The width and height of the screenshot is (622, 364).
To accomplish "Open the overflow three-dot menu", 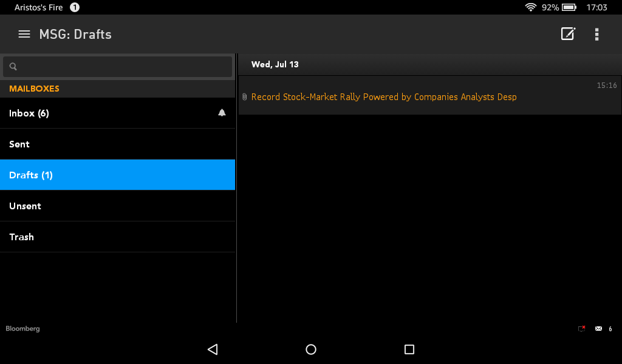I will 596,34.
